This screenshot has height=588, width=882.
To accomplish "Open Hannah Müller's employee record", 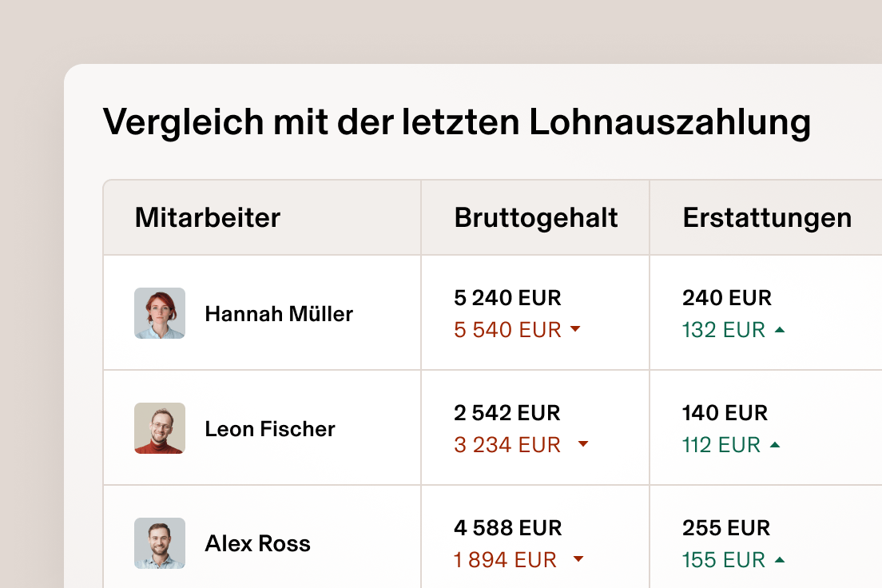I will (278, 313).
